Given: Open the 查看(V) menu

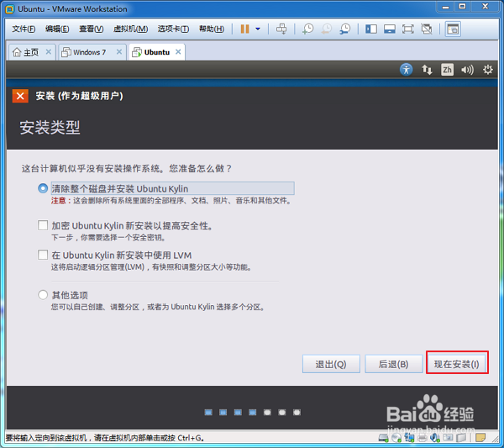Looking at the screenshot, I should (92, 29).
